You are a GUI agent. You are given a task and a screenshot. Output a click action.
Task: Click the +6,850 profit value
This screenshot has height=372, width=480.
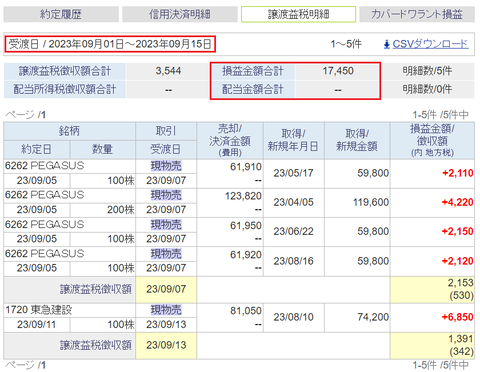click(x=457, y=317)
